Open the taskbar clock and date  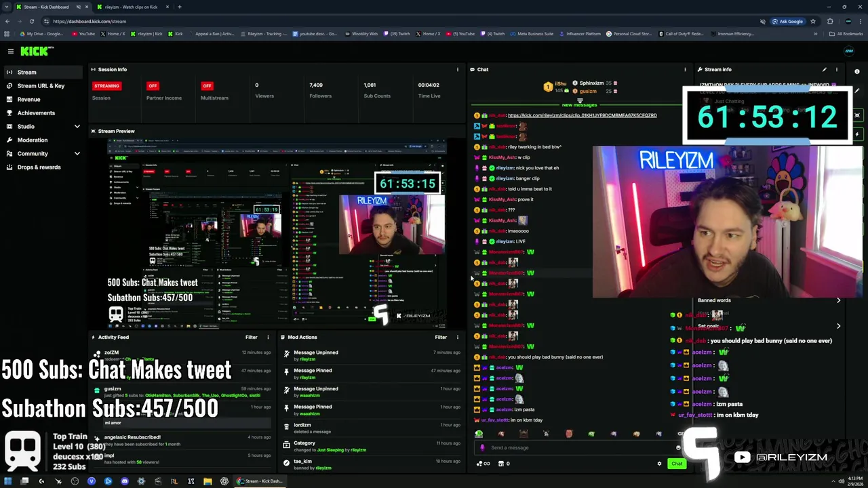[x=856, y=481]
